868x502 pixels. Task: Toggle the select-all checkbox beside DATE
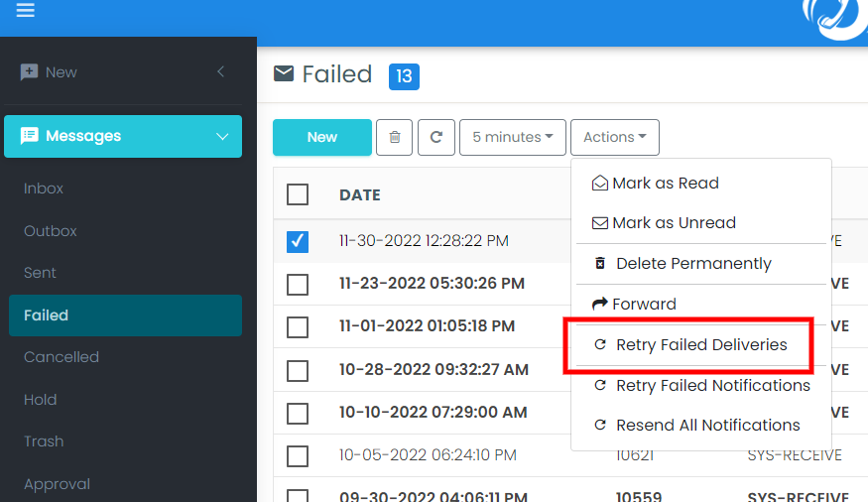click(x=298, y=194)
